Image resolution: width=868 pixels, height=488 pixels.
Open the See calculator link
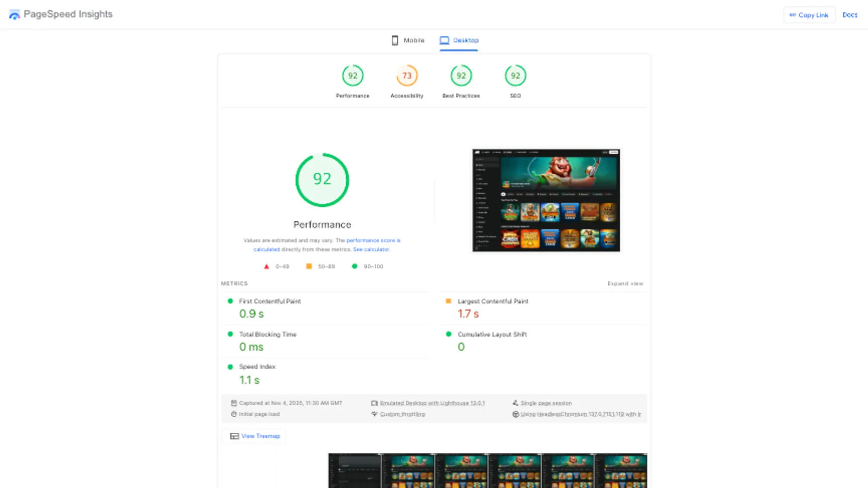[x=371, y=249]
